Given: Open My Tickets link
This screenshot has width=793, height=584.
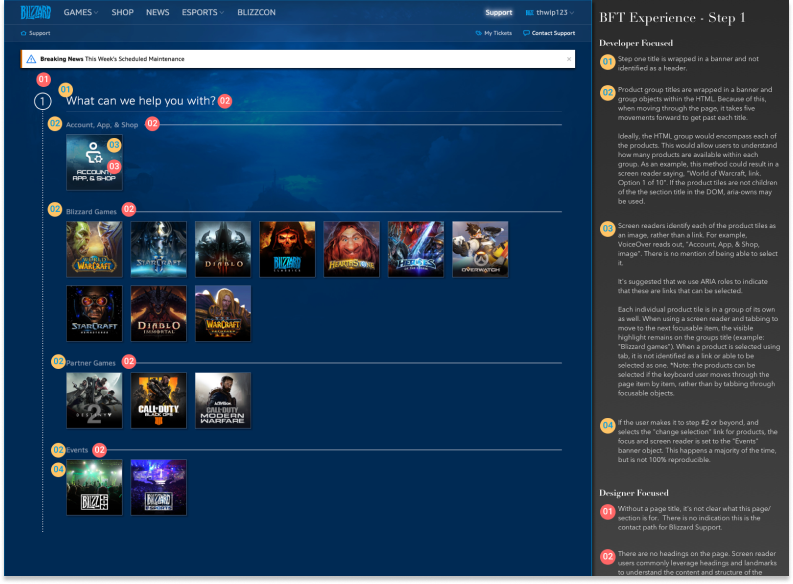Looking at the screenshot, I should 494,33.
